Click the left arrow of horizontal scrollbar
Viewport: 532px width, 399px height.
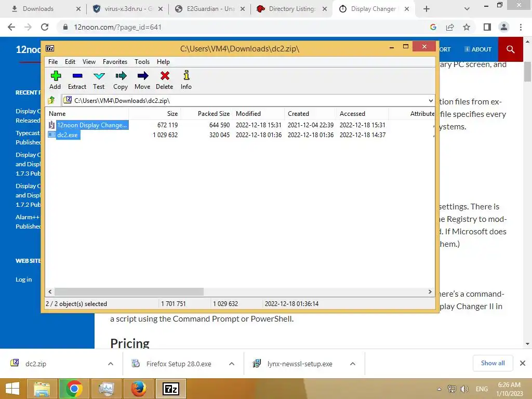click(x=50, y=292)
